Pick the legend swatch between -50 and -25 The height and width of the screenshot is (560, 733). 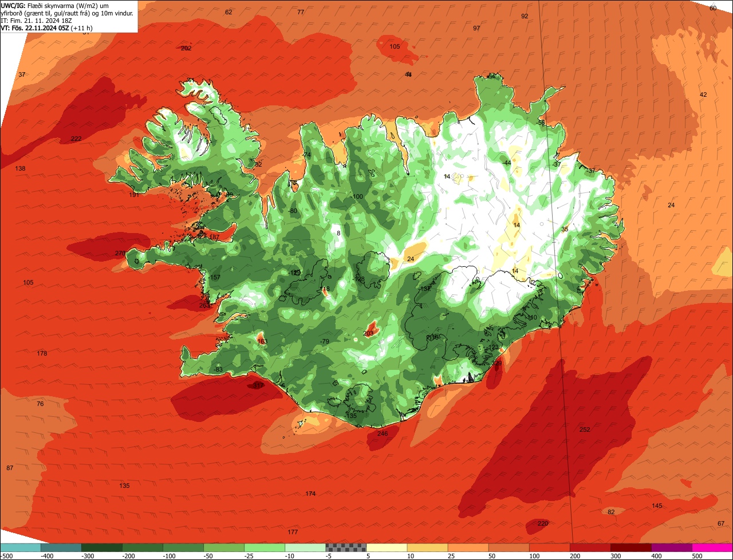224,547
